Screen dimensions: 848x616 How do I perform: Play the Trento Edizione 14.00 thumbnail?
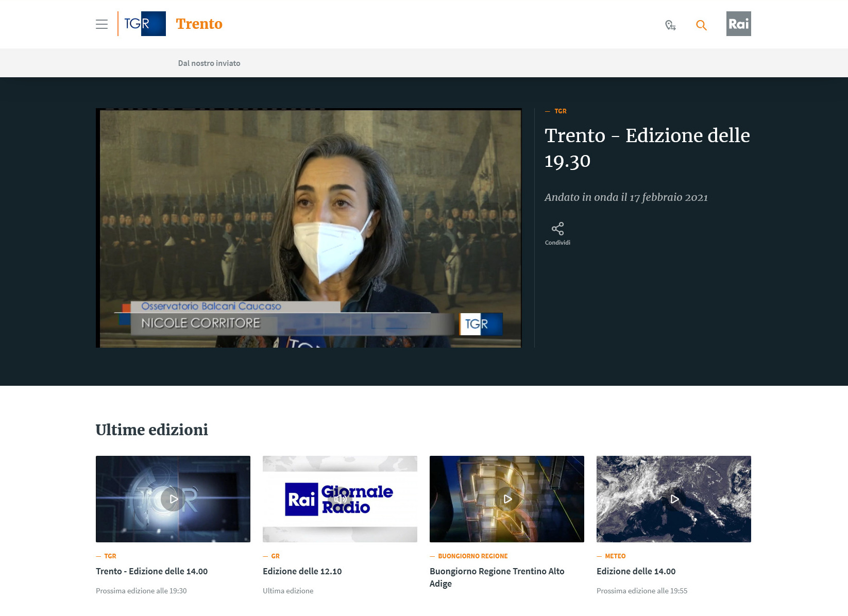173,499
